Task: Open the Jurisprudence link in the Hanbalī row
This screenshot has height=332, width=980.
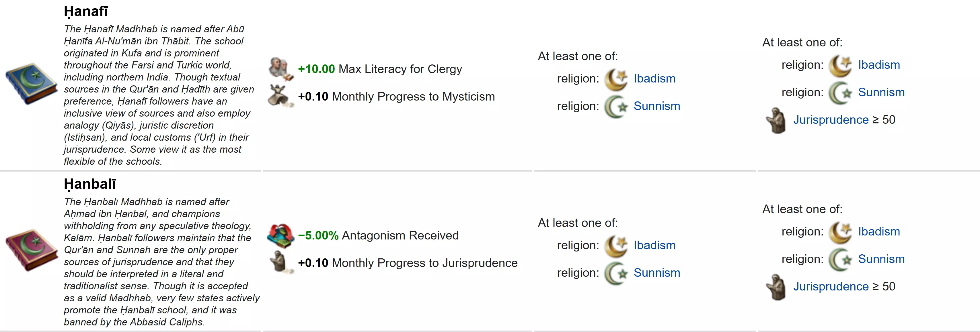Action: point(831,286)
